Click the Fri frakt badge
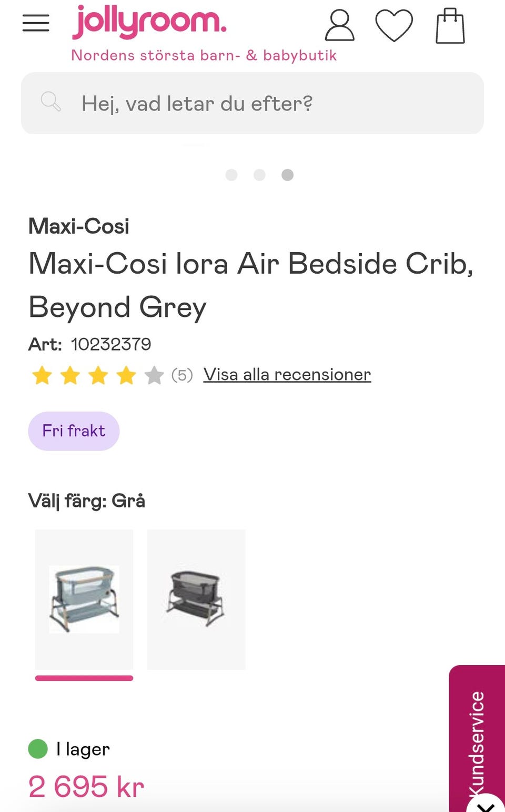Screen dimensions: 505x812 74,431
